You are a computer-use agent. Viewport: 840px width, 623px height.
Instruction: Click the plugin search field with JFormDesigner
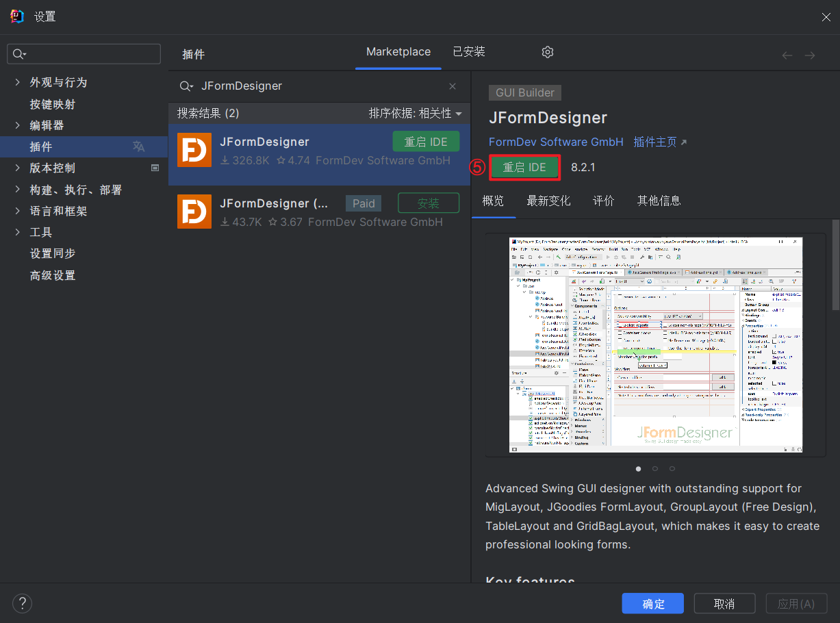click(319, 86)
